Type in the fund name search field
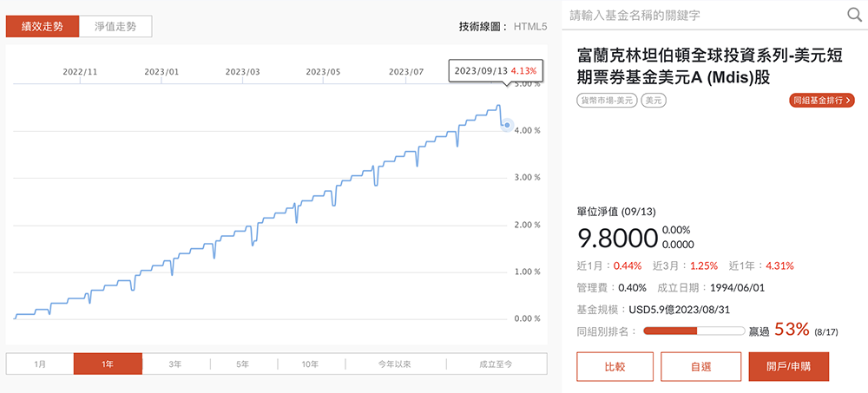Image resolution: width=868 pixels, height=393 pixels. pyautogui.click(x=703, y=15)
